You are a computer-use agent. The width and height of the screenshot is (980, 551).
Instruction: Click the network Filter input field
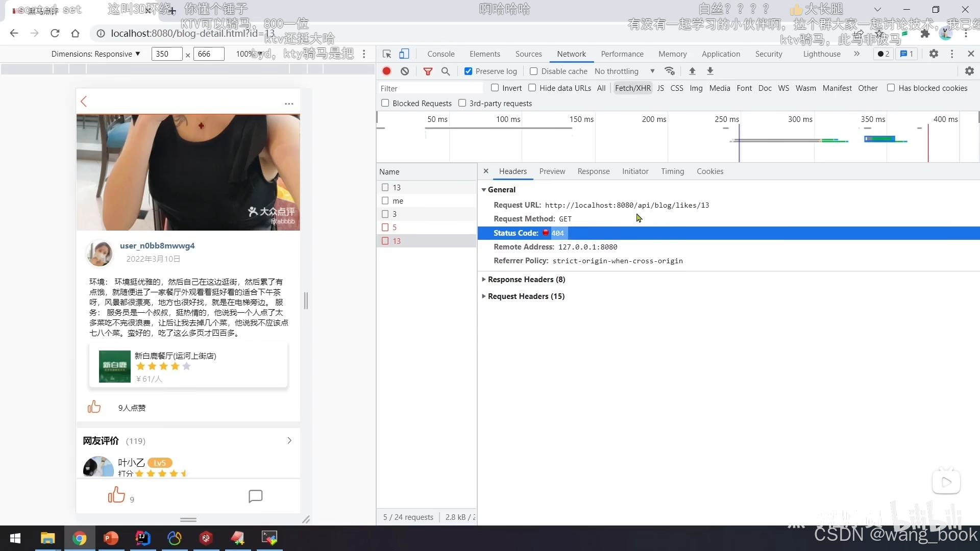430,88
